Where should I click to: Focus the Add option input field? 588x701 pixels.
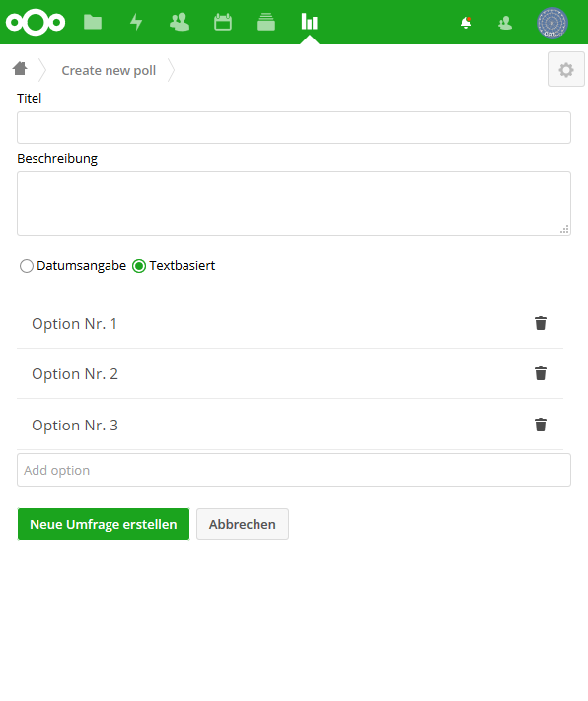pos(294,470)
